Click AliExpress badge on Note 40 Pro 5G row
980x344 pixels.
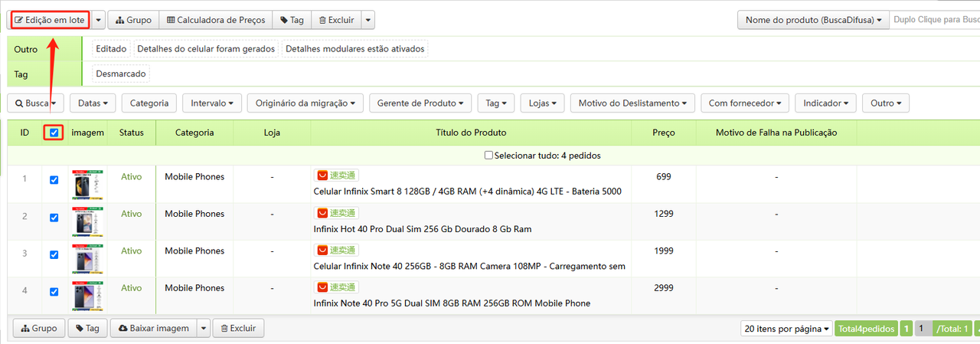point(336,287)
